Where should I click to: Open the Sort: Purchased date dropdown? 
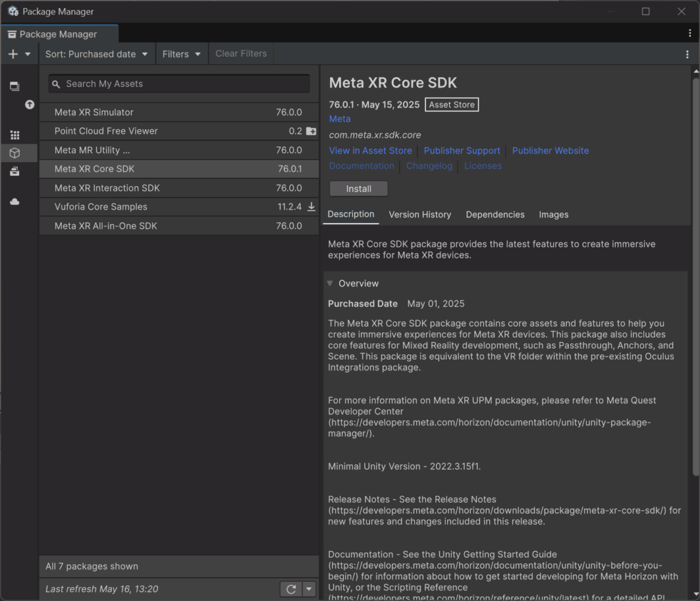[x=96, y=54]
